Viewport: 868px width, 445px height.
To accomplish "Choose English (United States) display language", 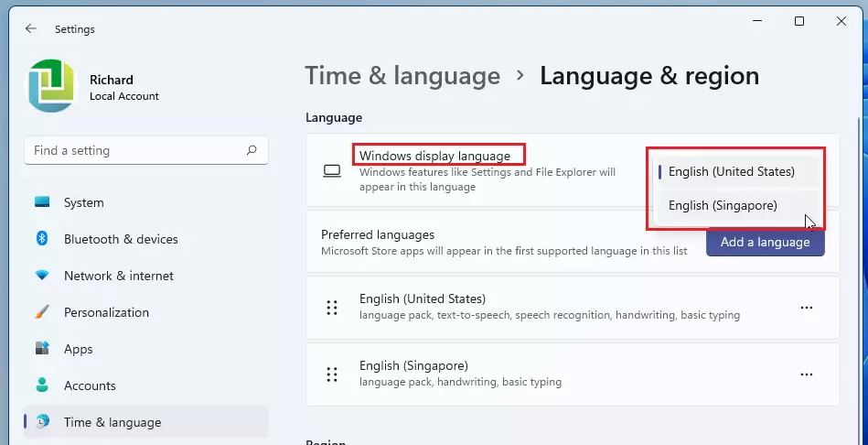I will [x=737, y=172].
